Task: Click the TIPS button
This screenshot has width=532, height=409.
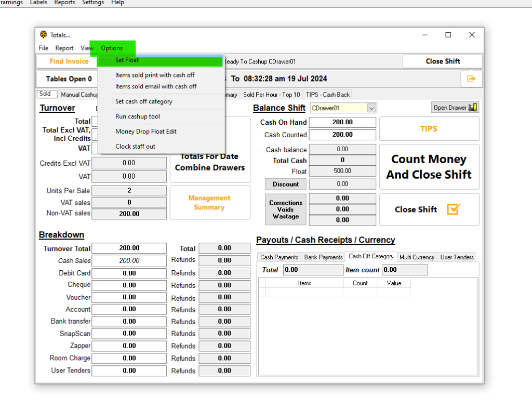Action: 429,129
